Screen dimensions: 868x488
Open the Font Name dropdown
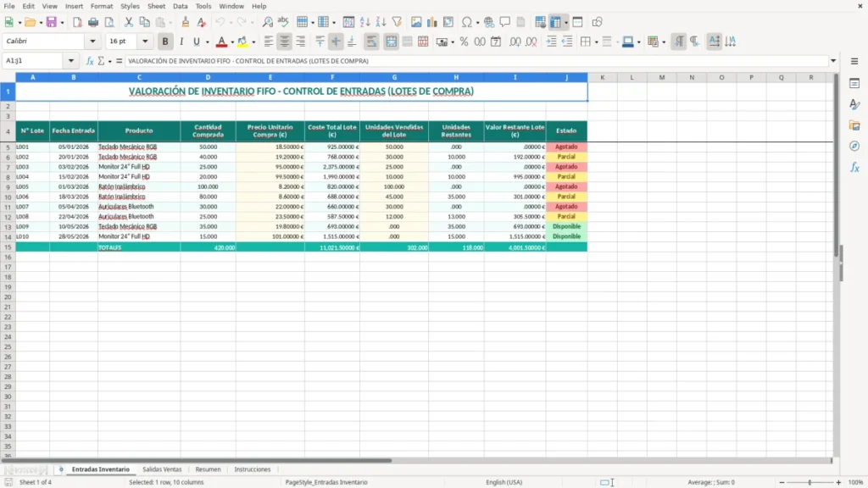click(92, 42)
